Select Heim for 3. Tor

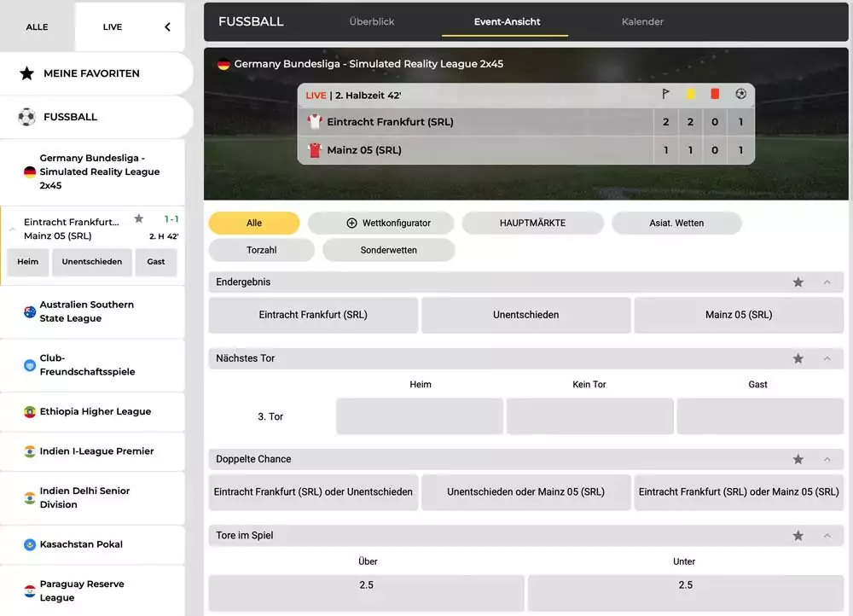pyautogui.click(x=420, y=416)
